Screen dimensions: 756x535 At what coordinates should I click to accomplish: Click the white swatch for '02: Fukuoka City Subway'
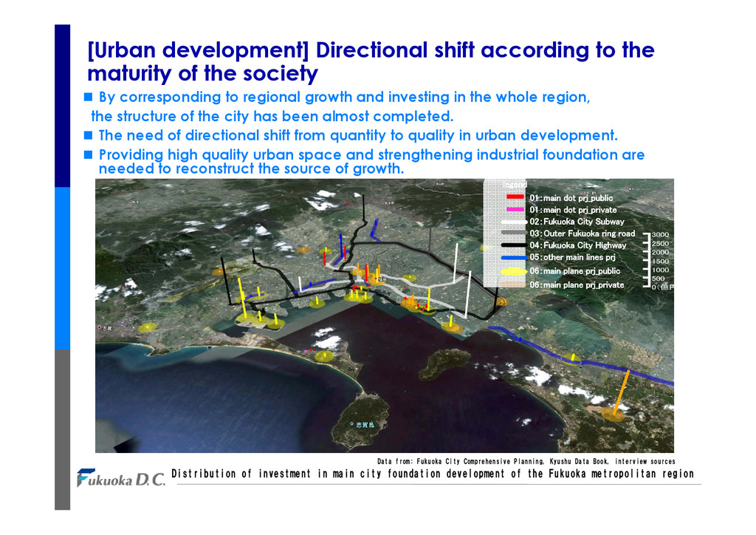click(x=514, y=222)
